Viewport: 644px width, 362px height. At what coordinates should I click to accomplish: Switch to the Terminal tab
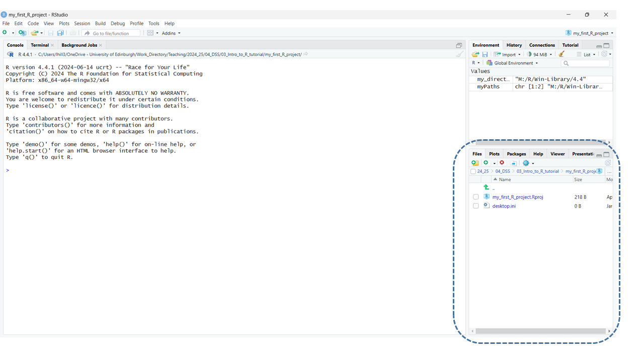coord(40,45)
